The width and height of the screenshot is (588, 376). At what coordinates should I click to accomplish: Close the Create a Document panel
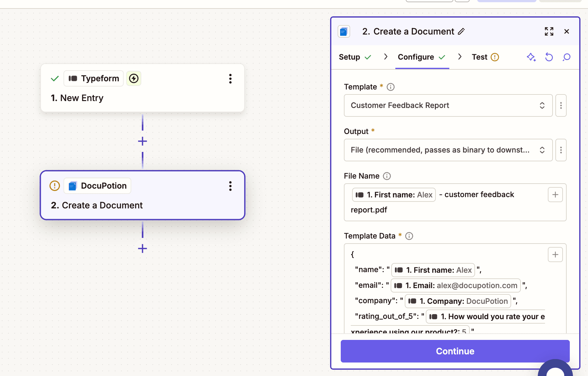tap(567, 31)
